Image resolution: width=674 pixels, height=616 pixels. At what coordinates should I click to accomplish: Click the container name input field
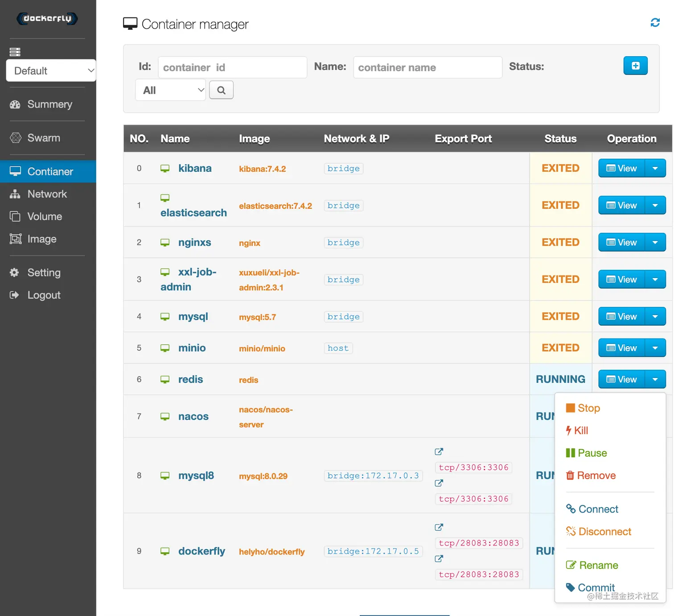coord(427,67)
